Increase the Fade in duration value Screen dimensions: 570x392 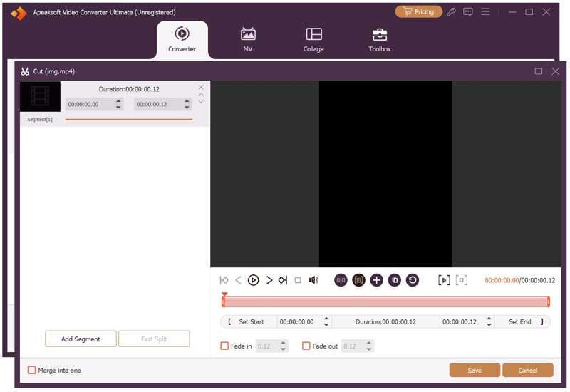click(283, 343)
